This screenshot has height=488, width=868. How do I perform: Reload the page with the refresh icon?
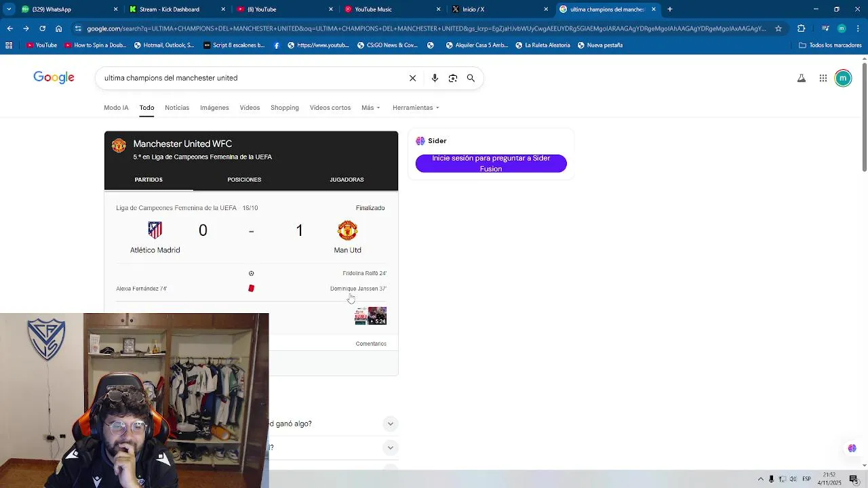(42, 28)
